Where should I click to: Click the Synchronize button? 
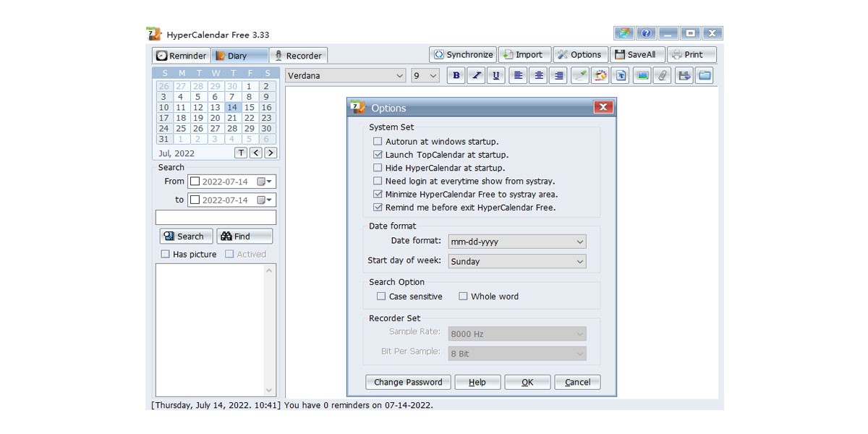(463, 54)
